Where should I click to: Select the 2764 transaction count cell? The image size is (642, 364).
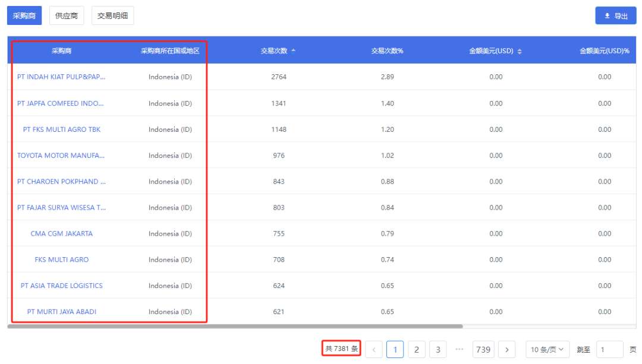279,77
